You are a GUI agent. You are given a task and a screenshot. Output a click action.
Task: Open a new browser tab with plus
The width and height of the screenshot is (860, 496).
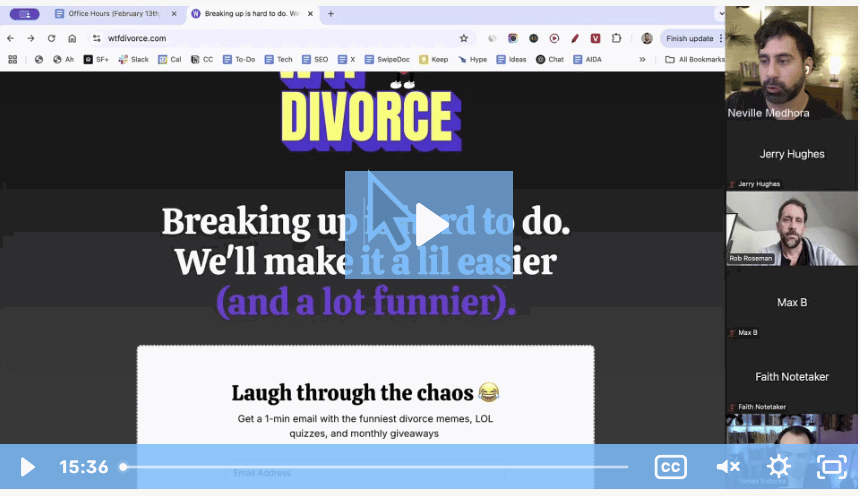(331, 14)
